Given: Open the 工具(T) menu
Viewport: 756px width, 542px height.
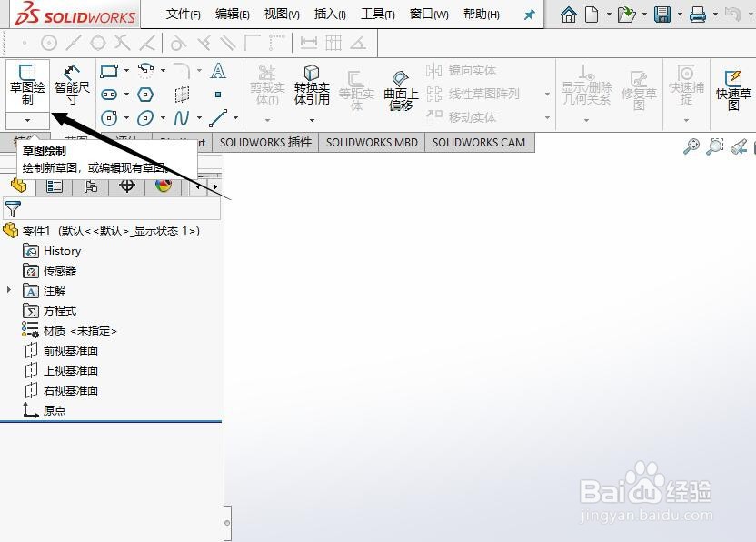Looking at the screenshot, I should (377, 14).
